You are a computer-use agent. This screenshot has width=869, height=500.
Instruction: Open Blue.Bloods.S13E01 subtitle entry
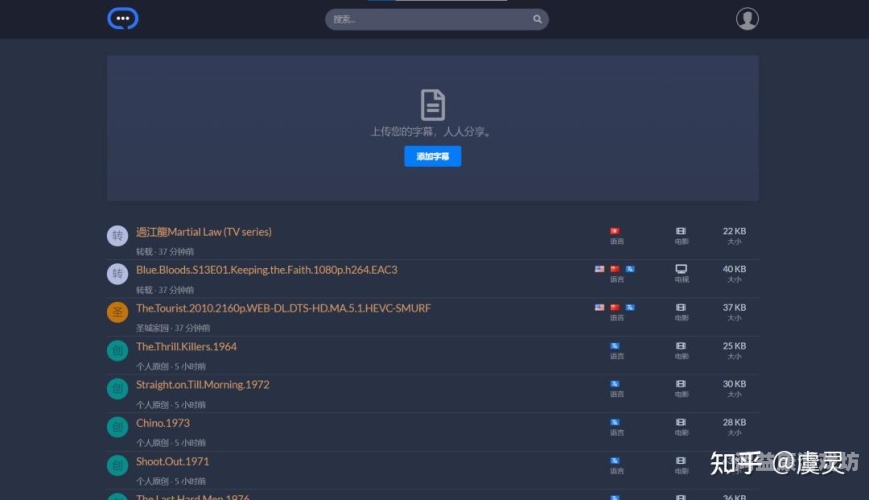266,270
